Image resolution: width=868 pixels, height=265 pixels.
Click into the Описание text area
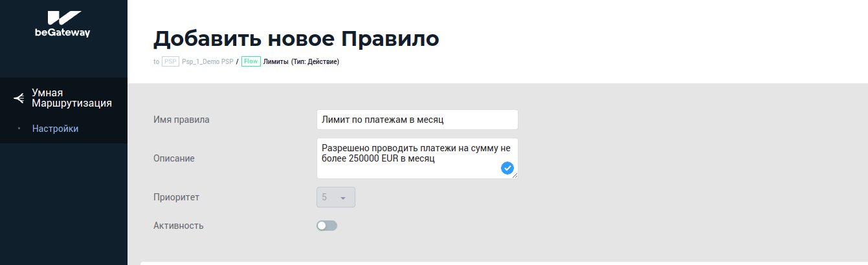point(408,158)
